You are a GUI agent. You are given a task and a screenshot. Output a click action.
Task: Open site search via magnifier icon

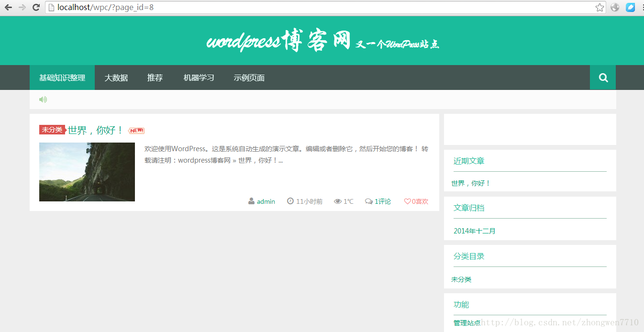(603, 77)
